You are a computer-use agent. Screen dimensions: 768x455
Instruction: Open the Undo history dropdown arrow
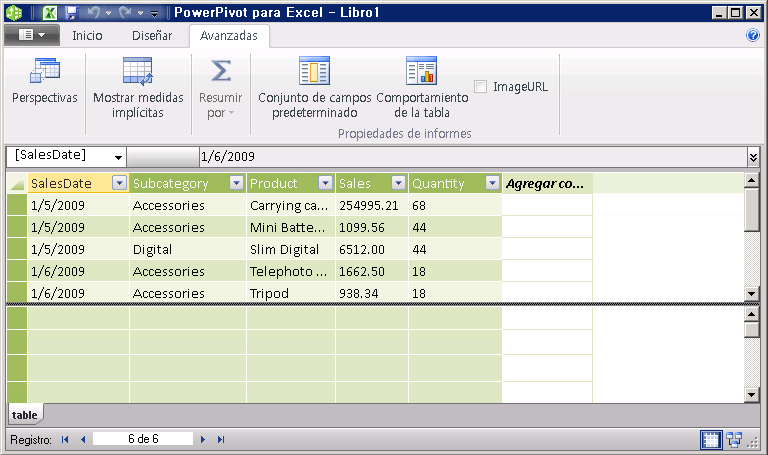[x=108, y=13]
